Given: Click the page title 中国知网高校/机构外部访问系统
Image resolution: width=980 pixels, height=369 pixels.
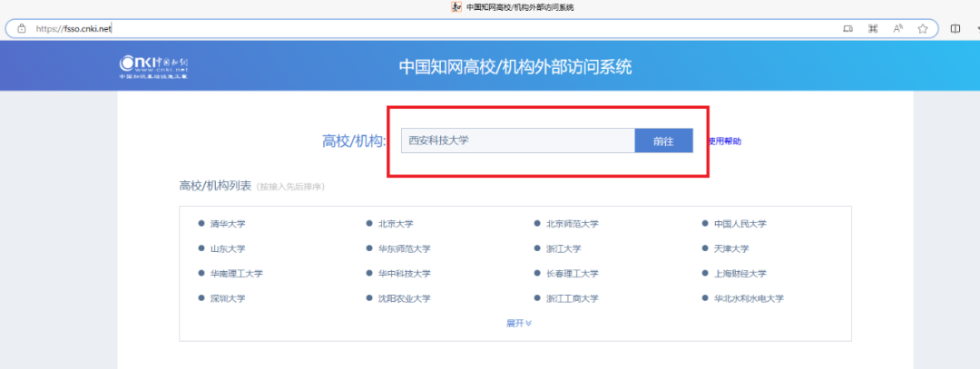Looking at the screenshot, I should pyautogui.click(x=515, y=67).
